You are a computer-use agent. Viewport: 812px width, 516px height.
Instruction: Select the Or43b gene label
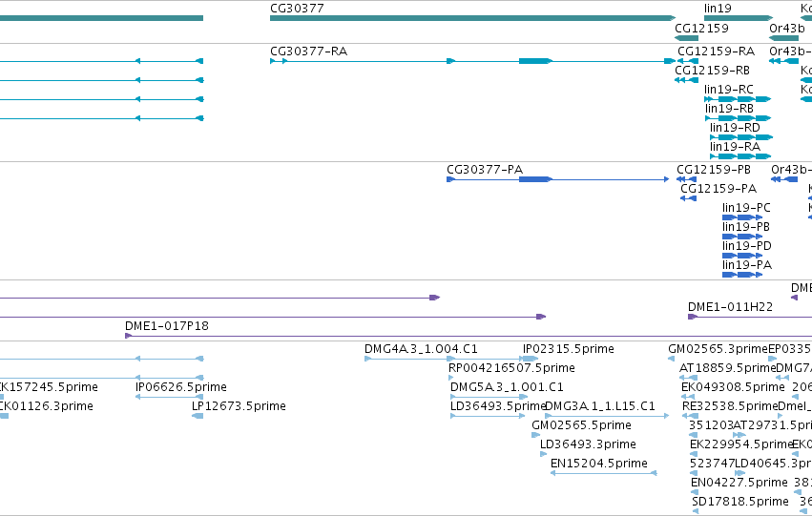click(787, 28)
